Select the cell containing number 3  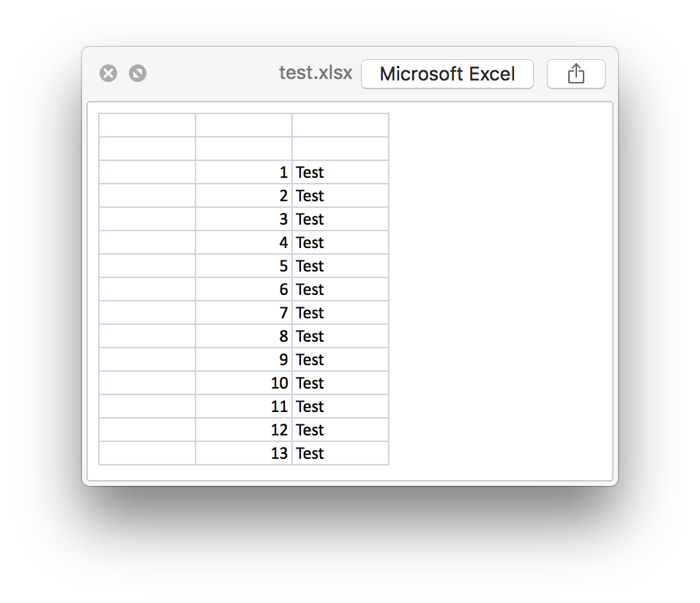[244, 219]
